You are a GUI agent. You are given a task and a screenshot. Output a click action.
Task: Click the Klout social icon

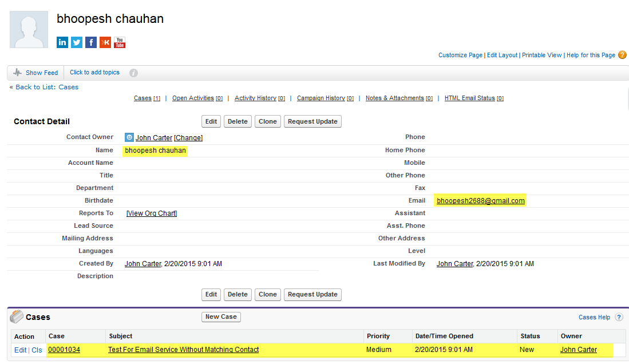[105, 42]
